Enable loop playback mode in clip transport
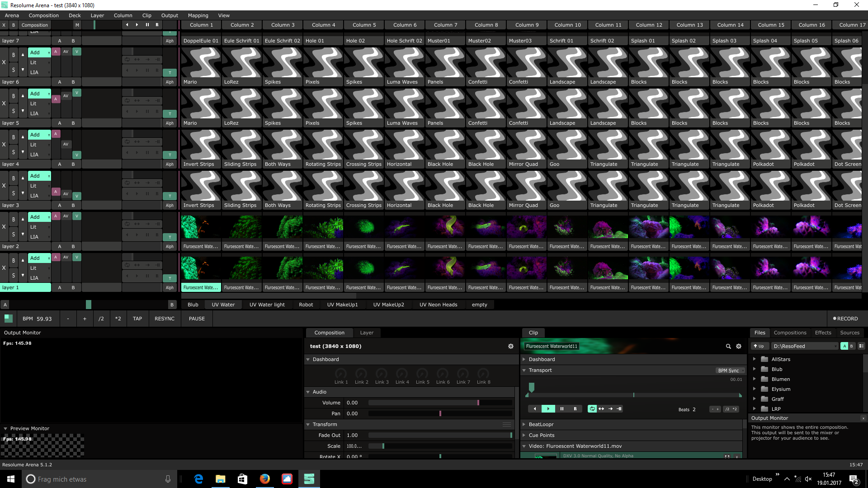This screenshot has height=488, width=868. [x=592, y=409]
